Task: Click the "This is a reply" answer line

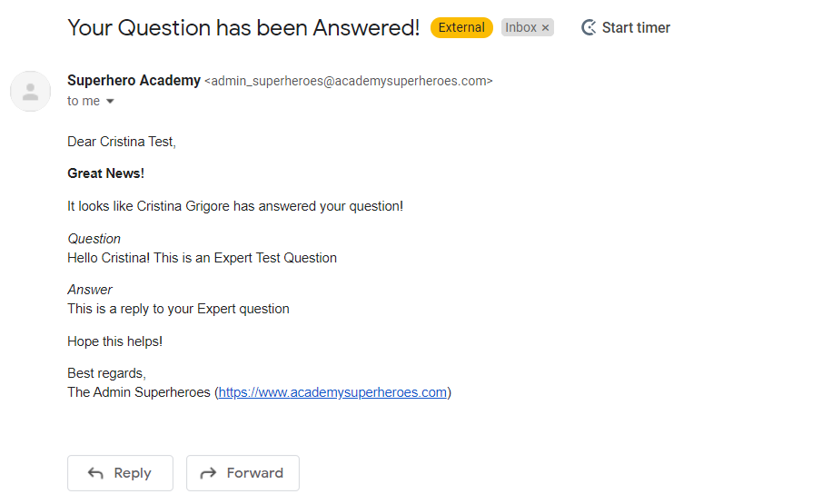Action: click(178, 309)
